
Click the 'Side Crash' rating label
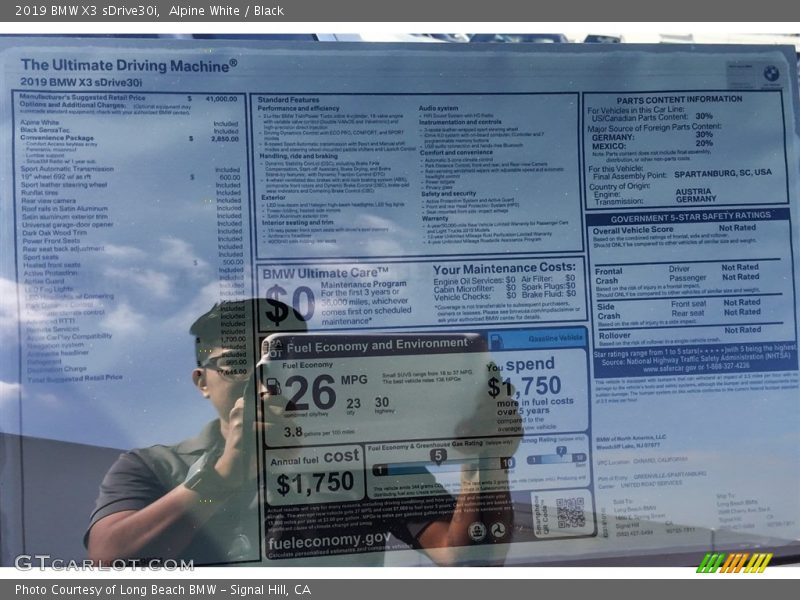[609, 311]
